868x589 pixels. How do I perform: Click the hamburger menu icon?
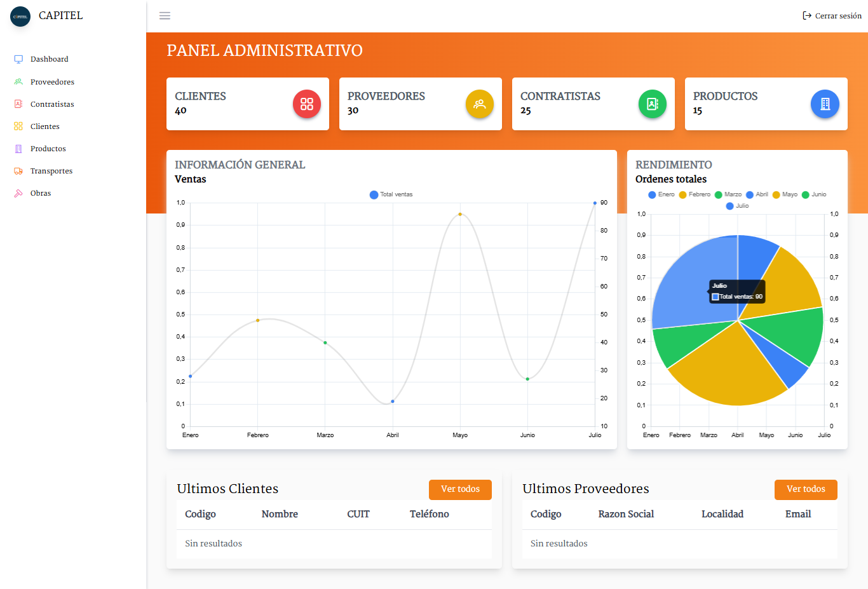click(x=165, y=16)
